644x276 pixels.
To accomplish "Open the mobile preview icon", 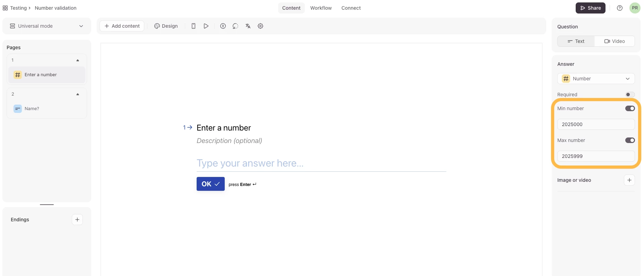I will click(x=194, y=26).
